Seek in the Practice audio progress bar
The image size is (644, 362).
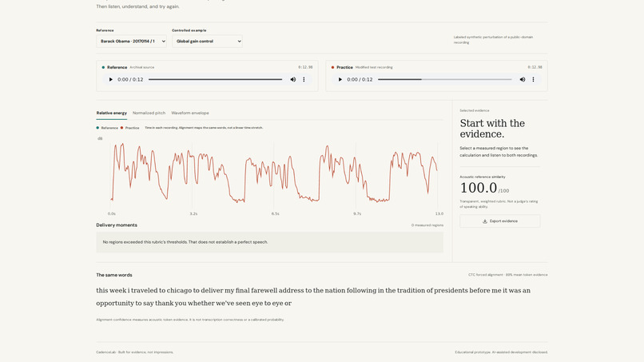[445, 80]
